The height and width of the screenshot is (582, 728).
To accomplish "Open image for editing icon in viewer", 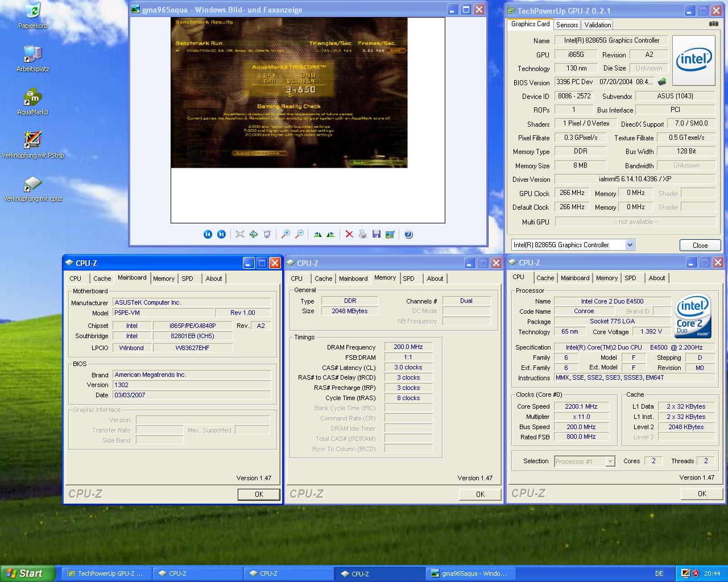I will [x=390, y=234].
